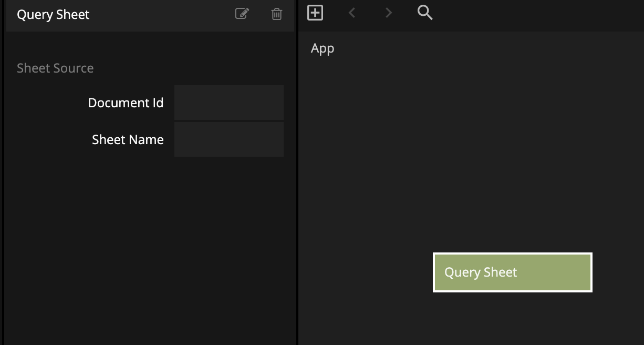Click the Query Sheet panel title
The width and height of the screenshot is (644, 345).
tap(53, 15)
